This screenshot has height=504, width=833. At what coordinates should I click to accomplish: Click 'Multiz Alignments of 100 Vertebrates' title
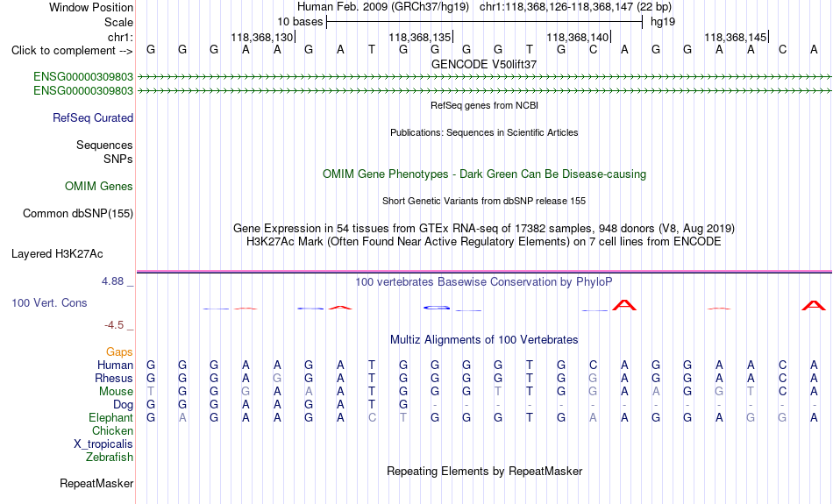coord(484,340)
